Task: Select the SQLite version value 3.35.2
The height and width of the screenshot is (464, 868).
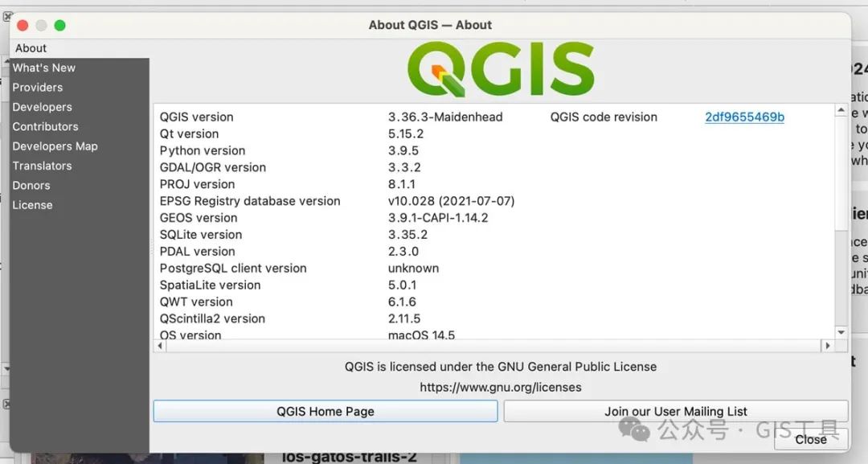Action: pyautogui.click(x=407, y=235)
